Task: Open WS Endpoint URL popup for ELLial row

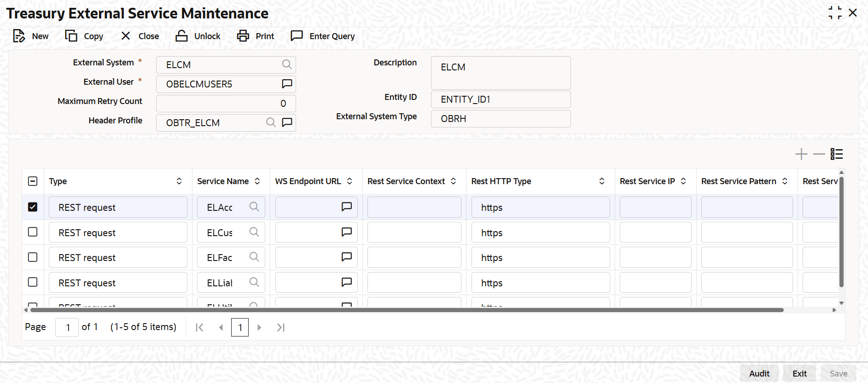Action: [x=347, y=282]
